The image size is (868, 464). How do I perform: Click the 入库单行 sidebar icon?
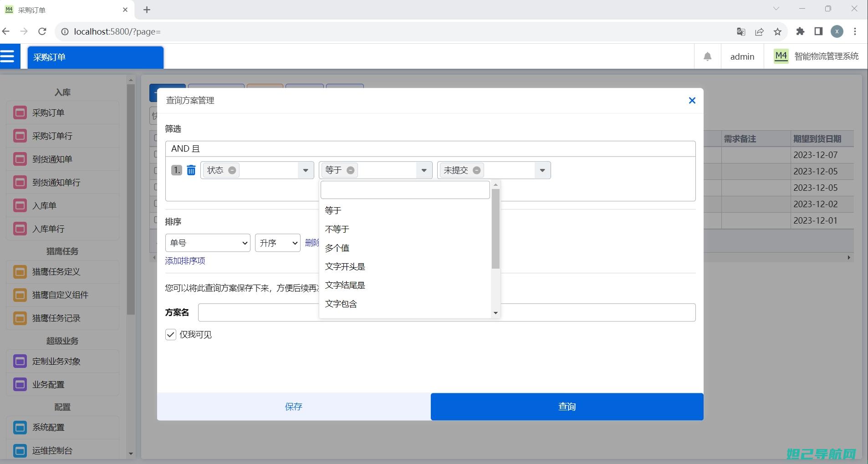point(20,229)
